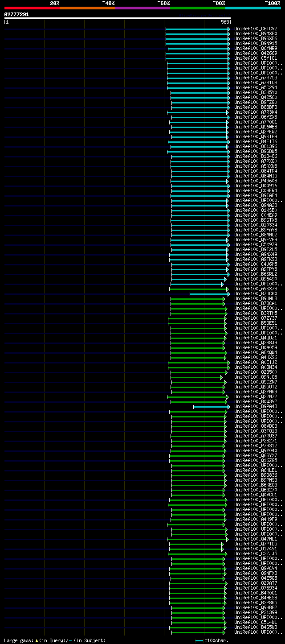
Task: Select the UniRef100_Q42560 label
Action: (256, 97)
